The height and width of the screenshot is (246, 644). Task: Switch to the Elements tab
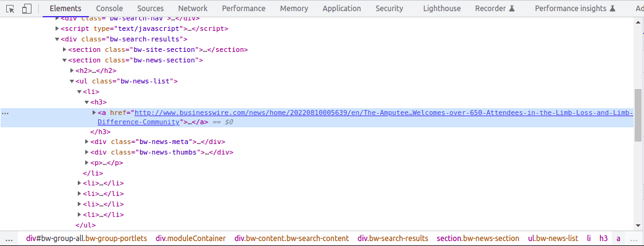point(65,9)
